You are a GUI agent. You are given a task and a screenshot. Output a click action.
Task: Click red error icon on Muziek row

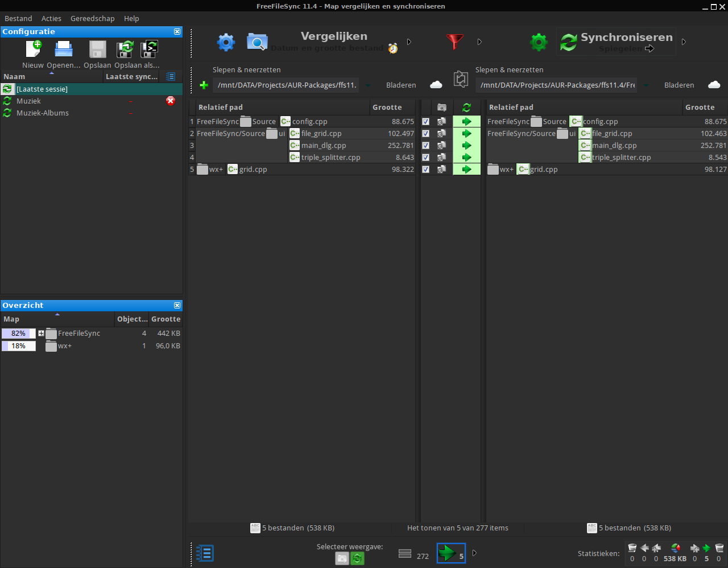(x=171, y=101)
